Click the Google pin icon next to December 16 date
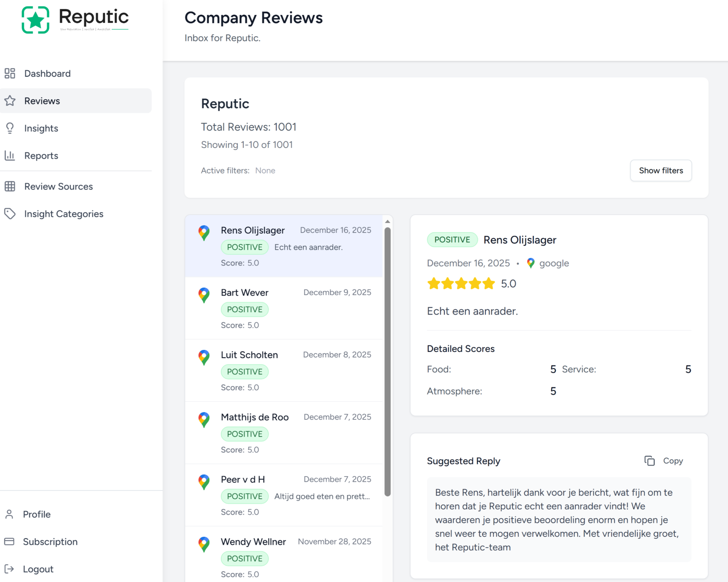 coord(530,263)
